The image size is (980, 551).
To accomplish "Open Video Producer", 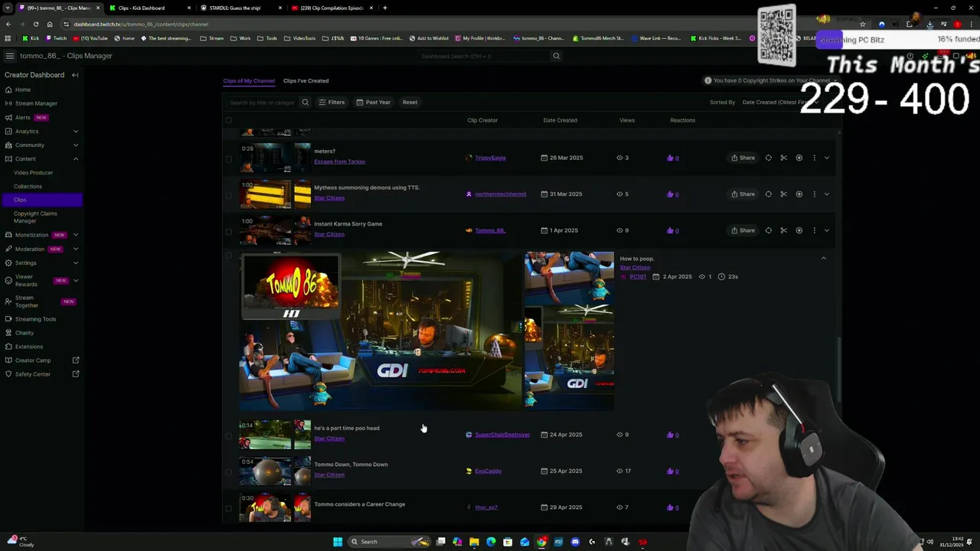I will point(33,172).
